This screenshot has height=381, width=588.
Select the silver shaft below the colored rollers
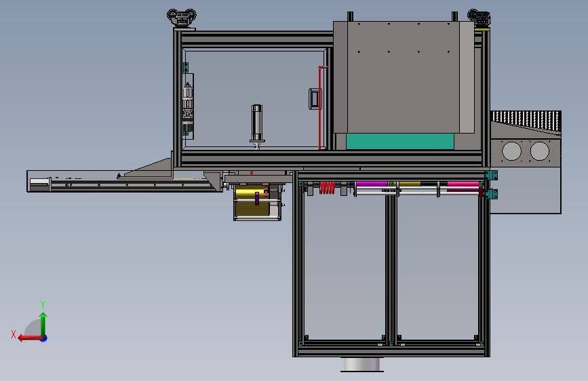point(417,192)
